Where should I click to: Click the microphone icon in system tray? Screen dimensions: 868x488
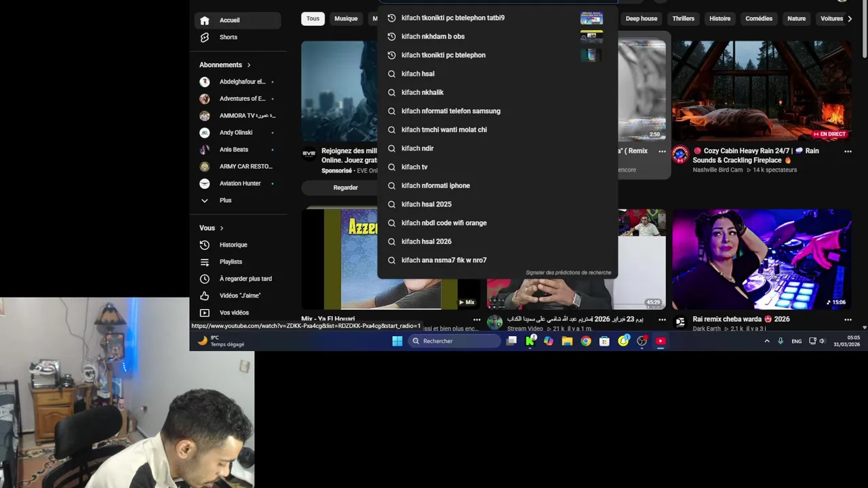point(781,341)
